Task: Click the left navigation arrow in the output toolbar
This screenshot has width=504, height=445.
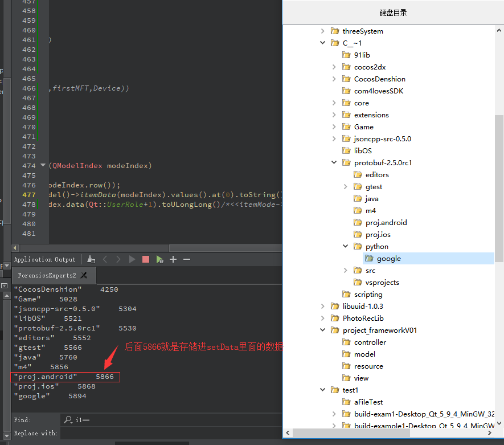Action: pyautogui.click(x=105, y=259)
